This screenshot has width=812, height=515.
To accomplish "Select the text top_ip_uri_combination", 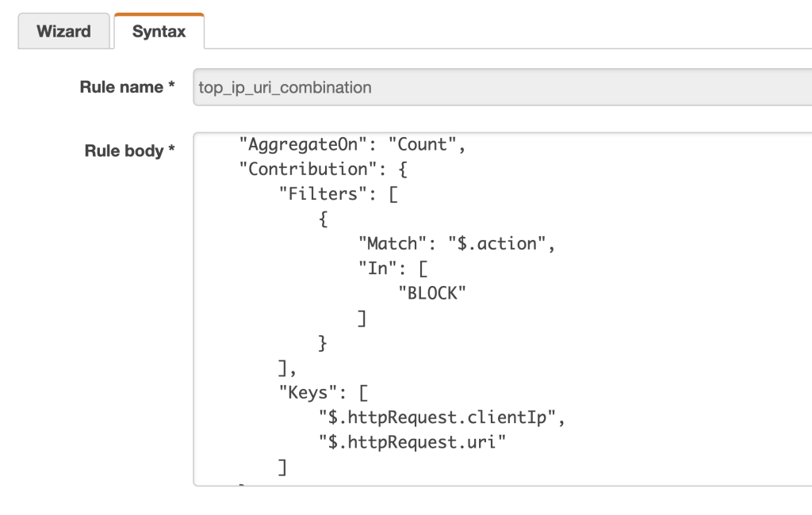I will tap(284, 87).
